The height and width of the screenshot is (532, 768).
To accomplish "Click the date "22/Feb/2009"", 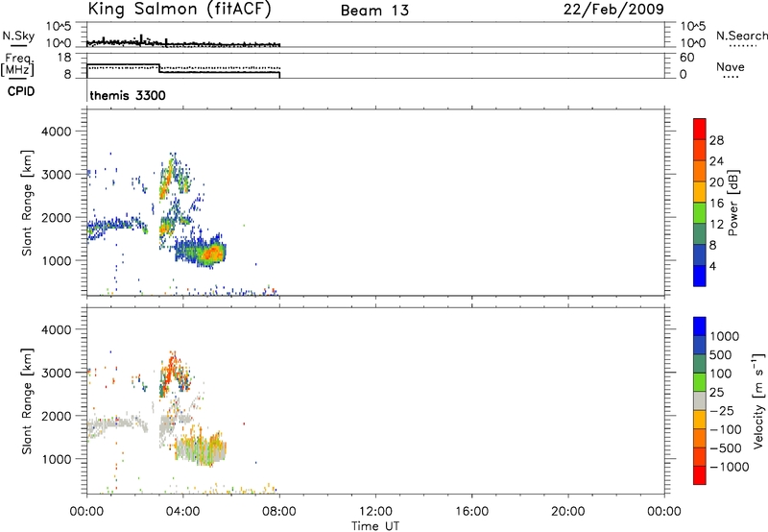I will point(613,10).
